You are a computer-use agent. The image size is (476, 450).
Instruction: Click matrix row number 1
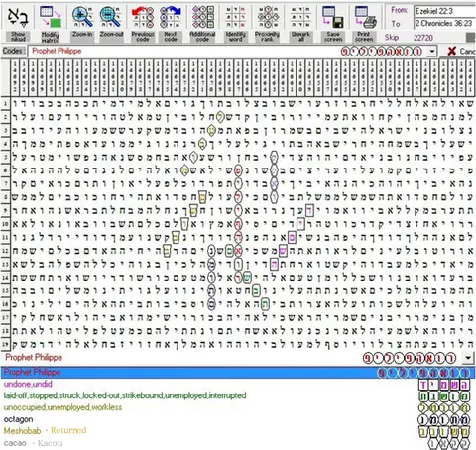point(5,104)
